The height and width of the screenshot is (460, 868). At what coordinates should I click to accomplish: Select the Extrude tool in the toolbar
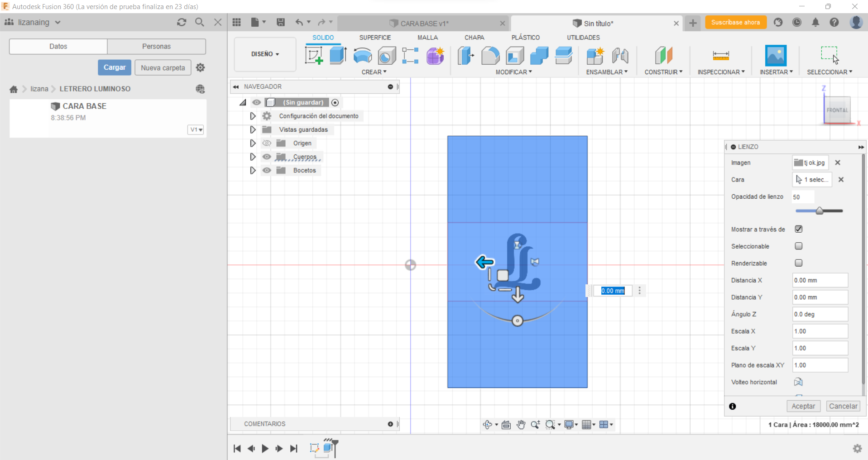[x=338, y=56]
